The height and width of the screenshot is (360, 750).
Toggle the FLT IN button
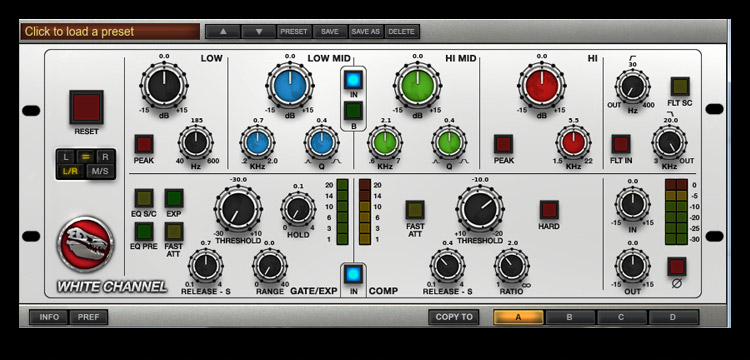(621, 144)
